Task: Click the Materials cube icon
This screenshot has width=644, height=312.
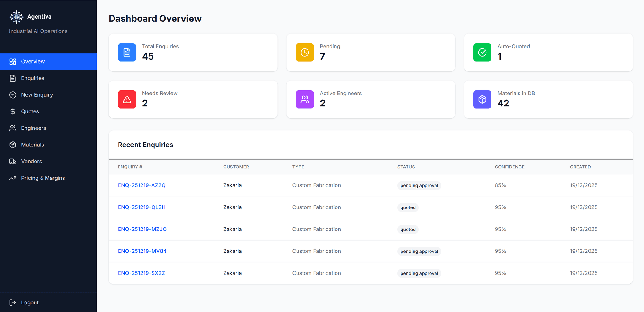Action: click(13, 145)
